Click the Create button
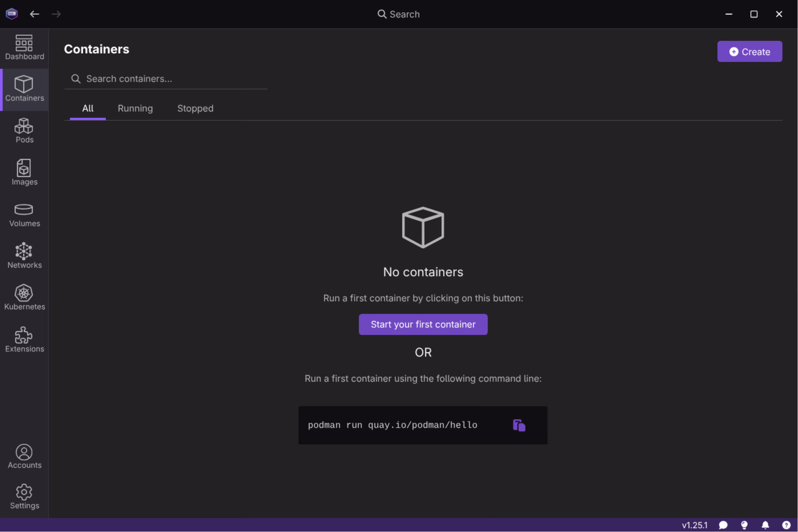The image size is (798, 532). pos(750,52)
